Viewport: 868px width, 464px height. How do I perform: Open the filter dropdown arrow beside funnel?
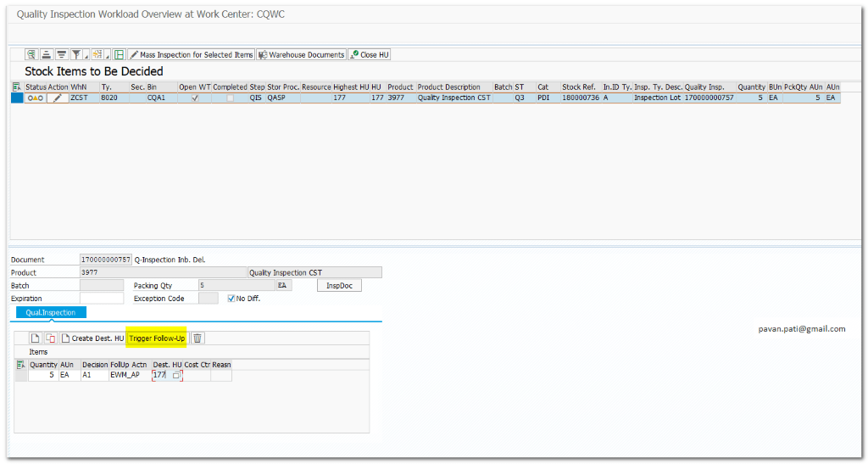click(85, 55)
